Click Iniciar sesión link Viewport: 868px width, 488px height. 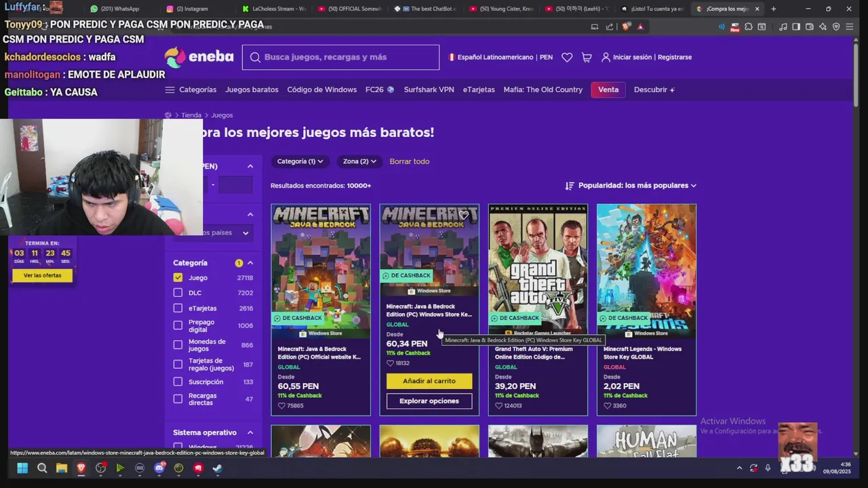[x=632, y=58]
